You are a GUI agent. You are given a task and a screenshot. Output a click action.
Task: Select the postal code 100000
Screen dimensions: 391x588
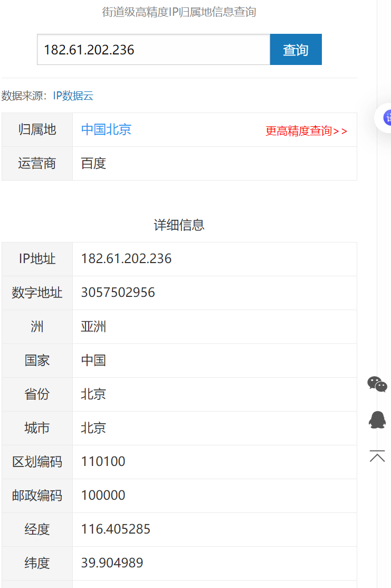(103, 496)
